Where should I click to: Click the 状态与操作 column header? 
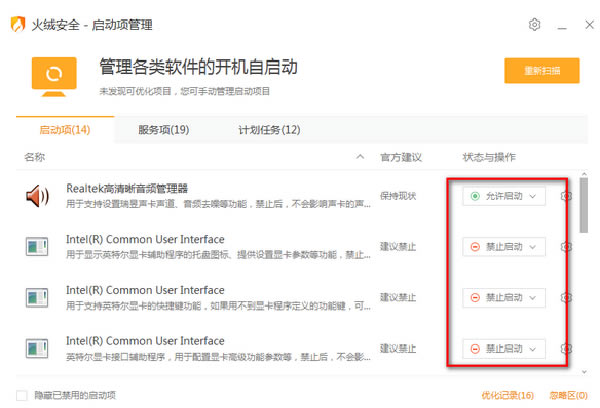point(489,157)
